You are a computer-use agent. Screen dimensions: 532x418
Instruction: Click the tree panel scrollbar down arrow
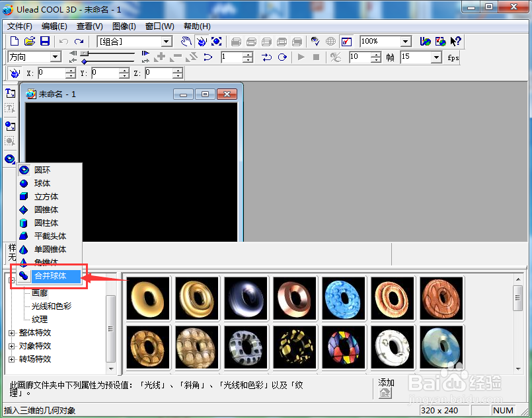point(111,368)
